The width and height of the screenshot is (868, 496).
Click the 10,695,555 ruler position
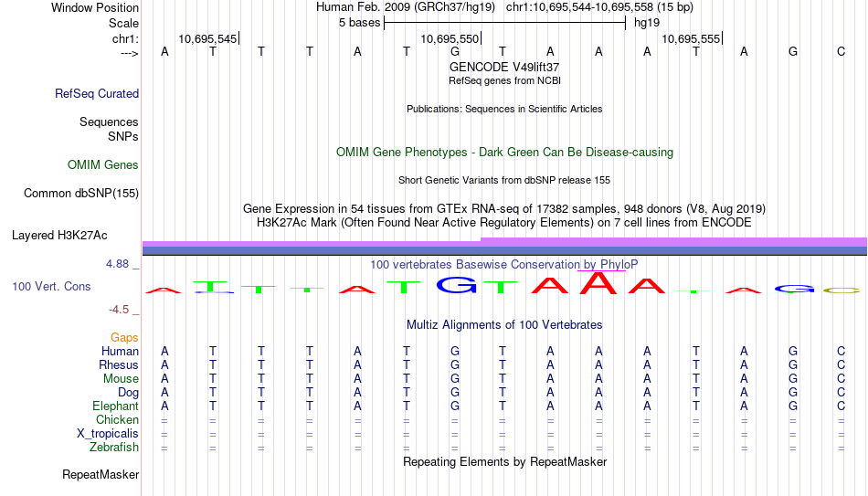pos(692,38)
